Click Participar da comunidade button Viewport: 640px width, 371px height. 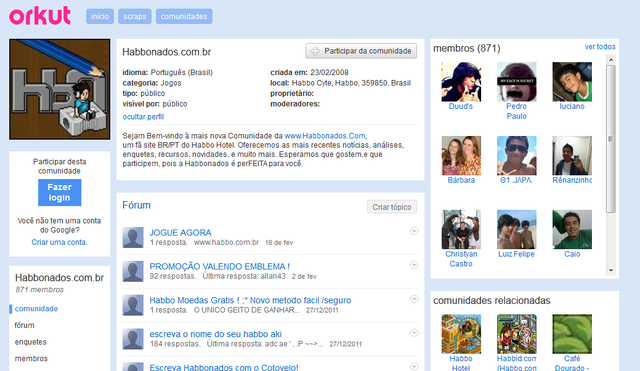coord(361,51)
